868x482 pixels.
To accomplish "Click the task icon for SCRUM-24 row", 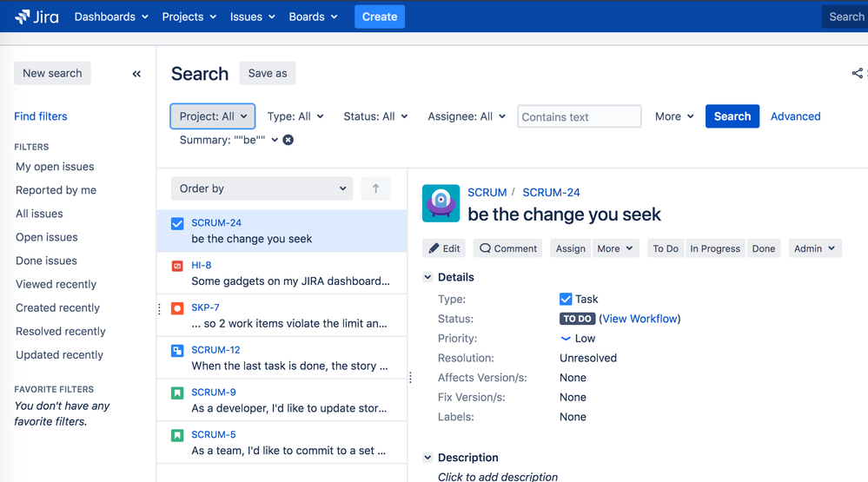I will (177, 223).
